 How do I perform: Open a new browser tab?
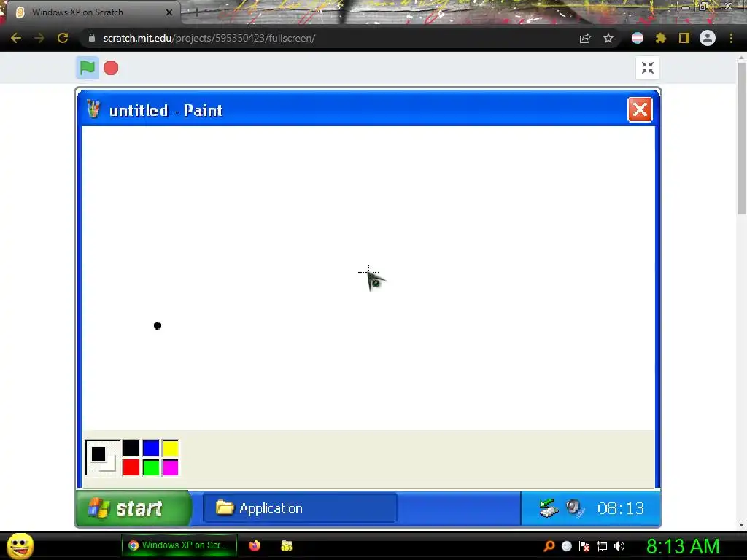click(196, 12)
